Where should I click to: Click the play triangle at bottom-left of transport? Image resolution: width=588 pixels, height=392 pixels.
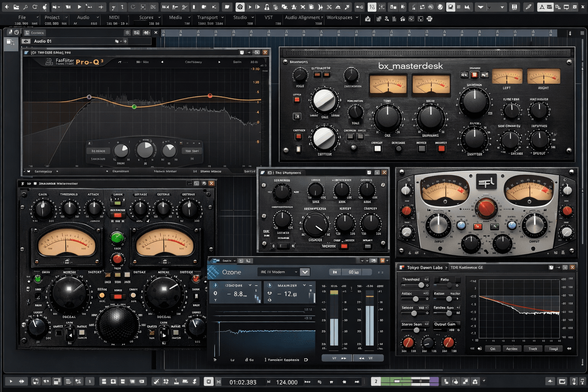coord(11,381)
